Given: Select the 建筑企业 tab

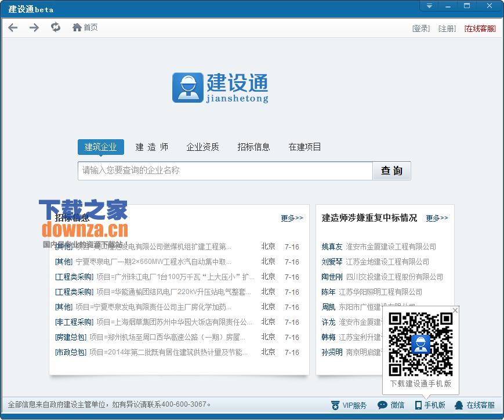Looking at the screenshot, I should (x=100, y=147).
